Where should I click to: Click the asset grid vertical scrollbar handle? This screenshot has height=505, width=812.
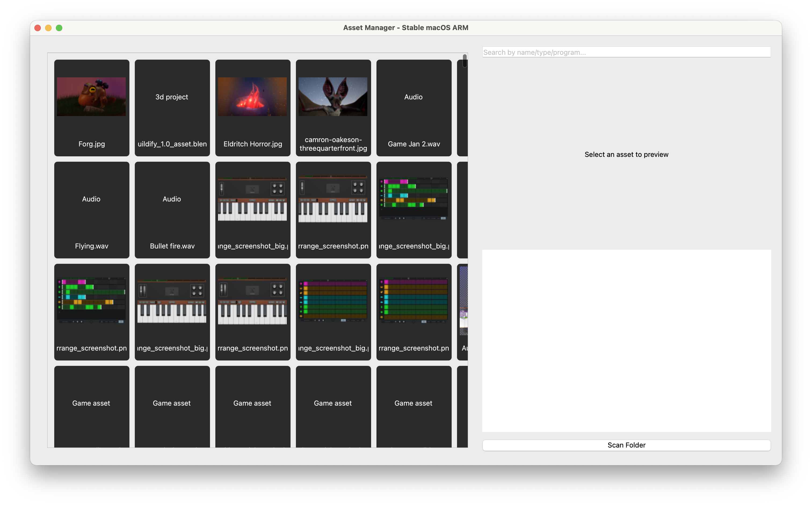tap(465, 61)
